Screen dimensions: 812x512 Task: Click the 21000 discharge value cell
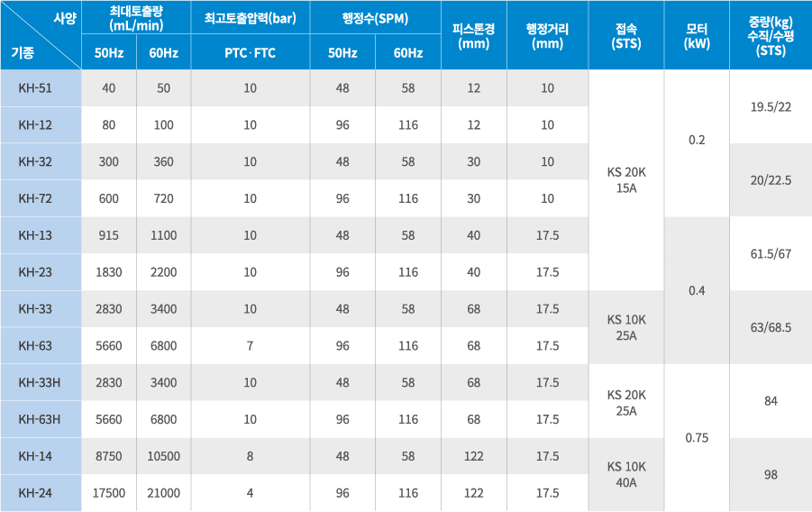pyautogui.click(x=163, y=493)
